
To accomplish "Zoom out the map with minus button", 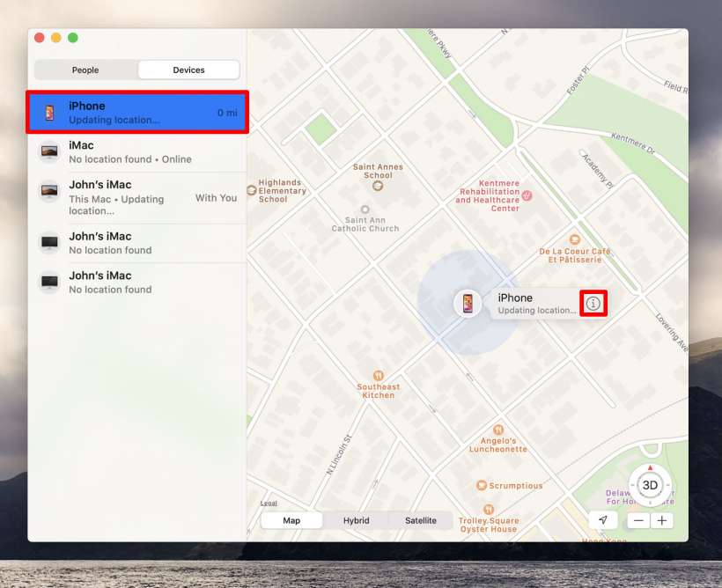I will (x=638, y=521).
